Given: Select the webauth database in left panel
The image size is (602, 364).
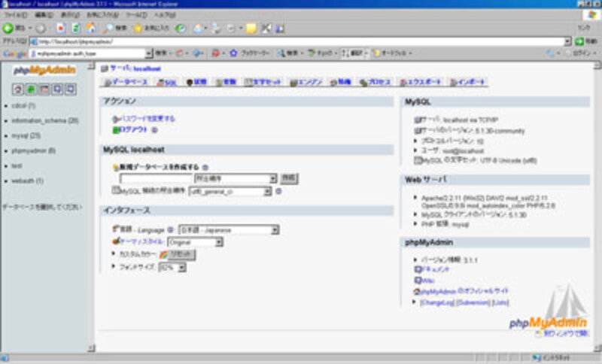Looking at the screenshot, I should 27,180.
